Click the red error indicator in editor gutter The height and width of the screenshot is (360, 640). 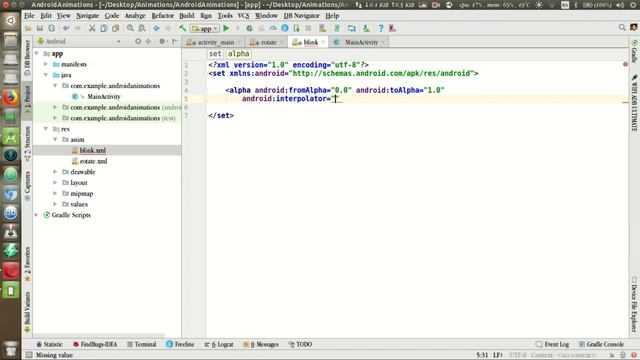(x=625, y=64)
